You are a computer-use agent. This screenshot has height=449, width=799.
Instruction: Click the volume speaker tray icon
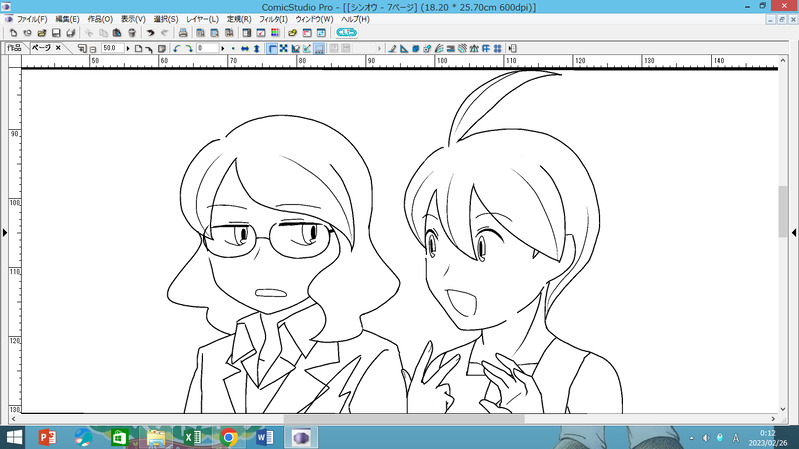(706, 438)
